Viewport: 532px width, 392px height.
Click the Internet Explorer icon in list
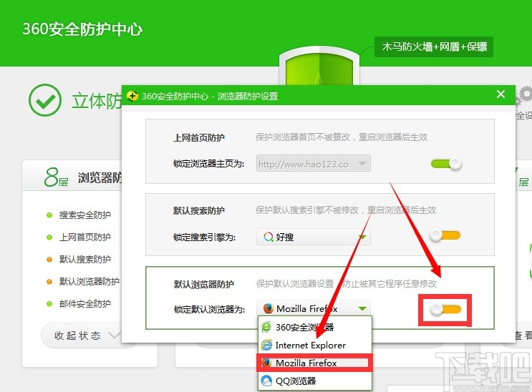[x=266, y=346]
